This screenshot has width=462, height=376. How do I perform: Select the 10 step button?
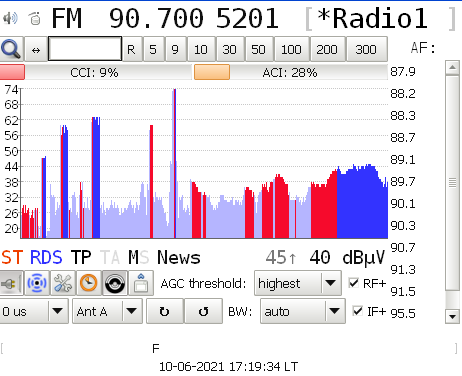point(201,49)
